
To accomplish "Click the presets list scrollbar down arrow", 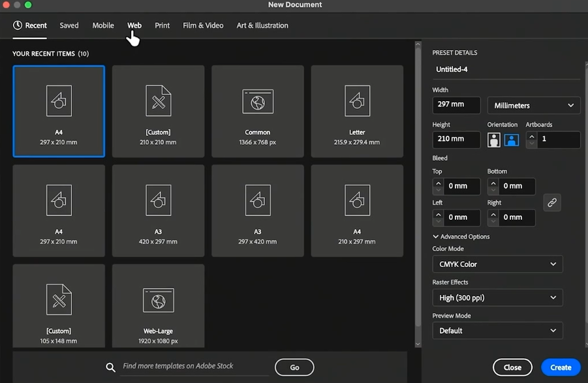I will click(418, 344).
